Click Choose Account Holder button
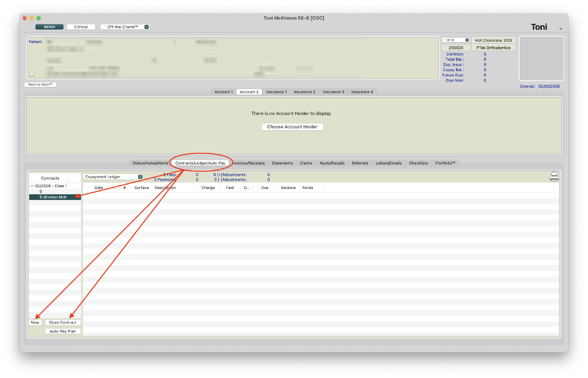Screen dimensions: 588x378 coord(292,127)
